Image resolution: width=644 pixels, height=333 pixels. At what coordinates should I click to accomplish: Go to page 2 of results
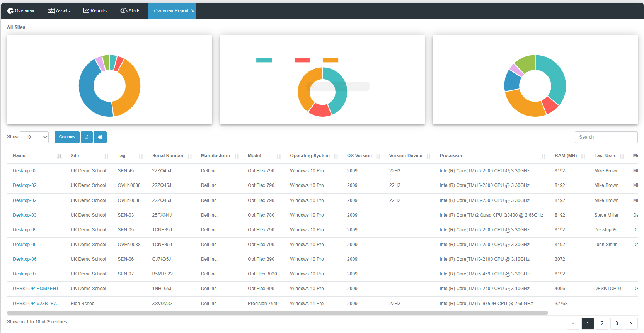click(602, 323)
